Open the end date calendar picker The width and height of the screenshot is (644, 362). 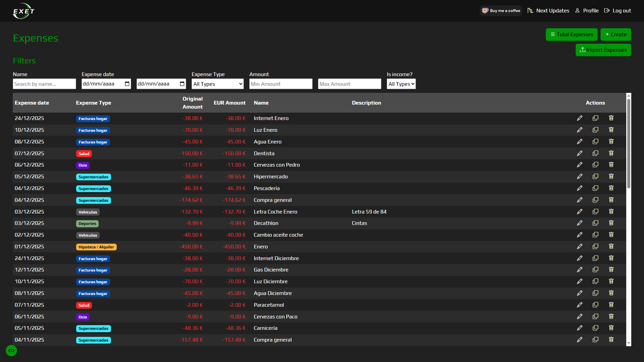(x=182, y=84)
